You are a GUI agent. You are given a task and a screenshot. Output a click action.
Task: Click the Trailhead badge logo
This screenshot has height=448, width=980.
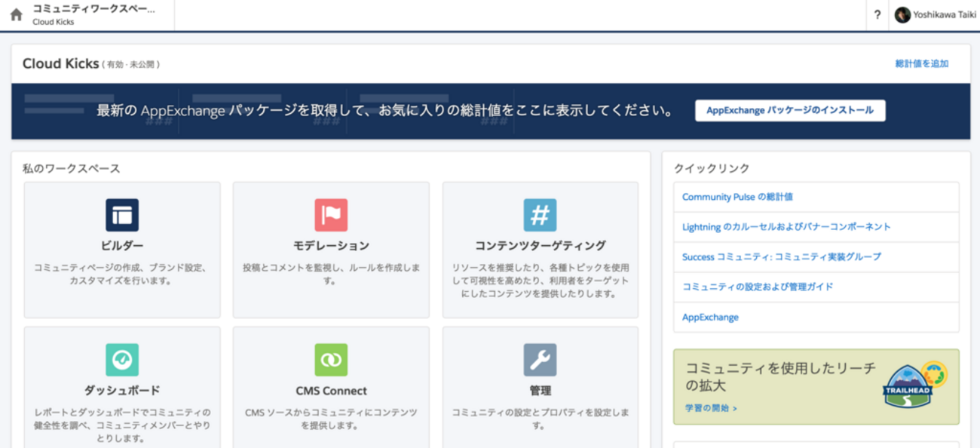(914, 385)
